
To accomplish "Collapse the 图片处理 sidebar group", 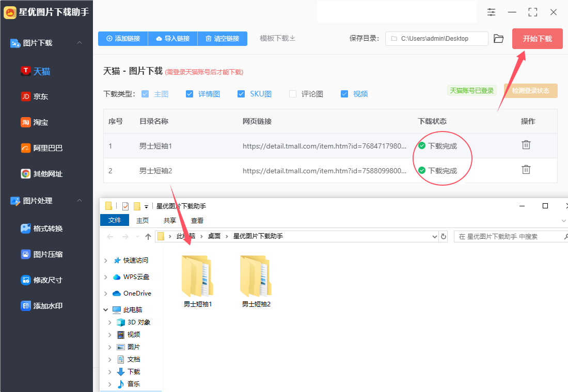I will [80, 201].
